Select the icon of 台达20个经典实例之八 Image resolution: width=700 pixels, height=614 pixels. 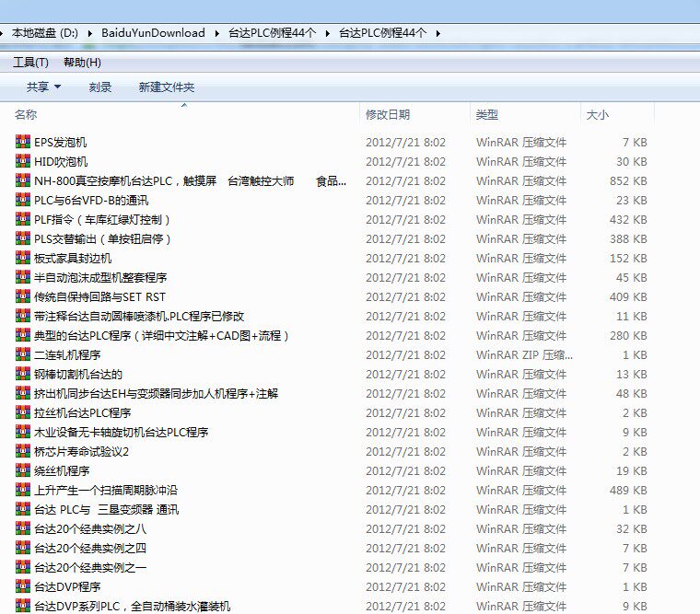point(23,528)
